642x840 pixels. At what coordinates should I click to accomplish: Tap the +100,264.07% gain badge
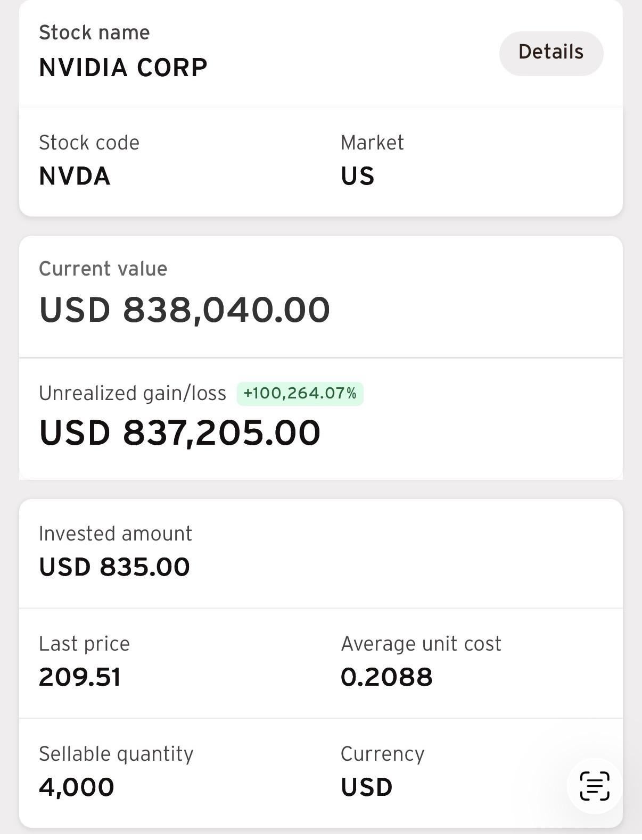pos(300,394)
